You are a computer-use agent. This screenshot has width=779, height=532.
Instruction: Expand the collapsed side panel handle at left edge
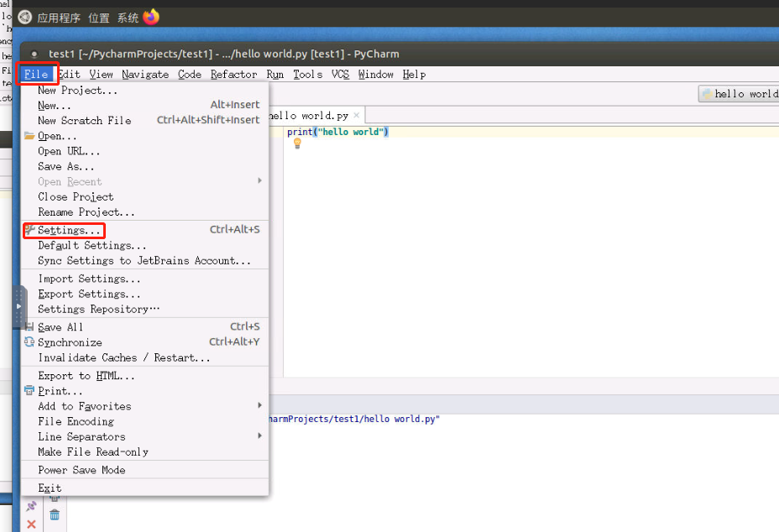tap(18, 306)
